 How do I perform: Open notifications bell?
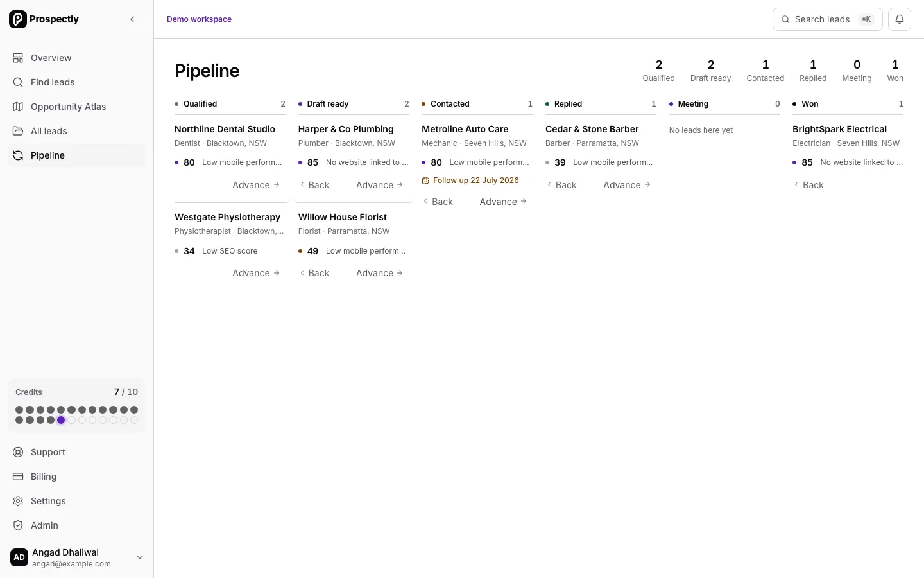900,19
